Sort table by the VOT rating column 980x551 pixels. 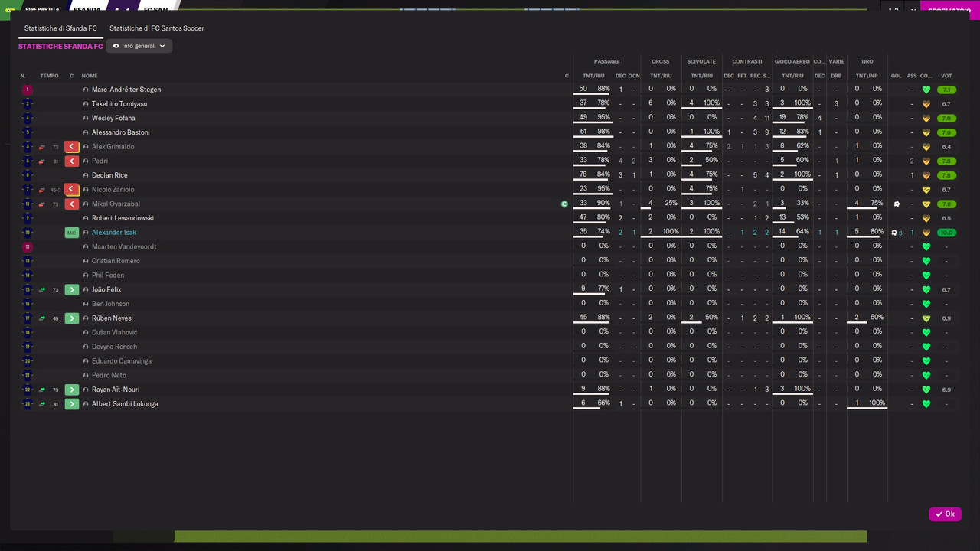(x=946, y=76)
